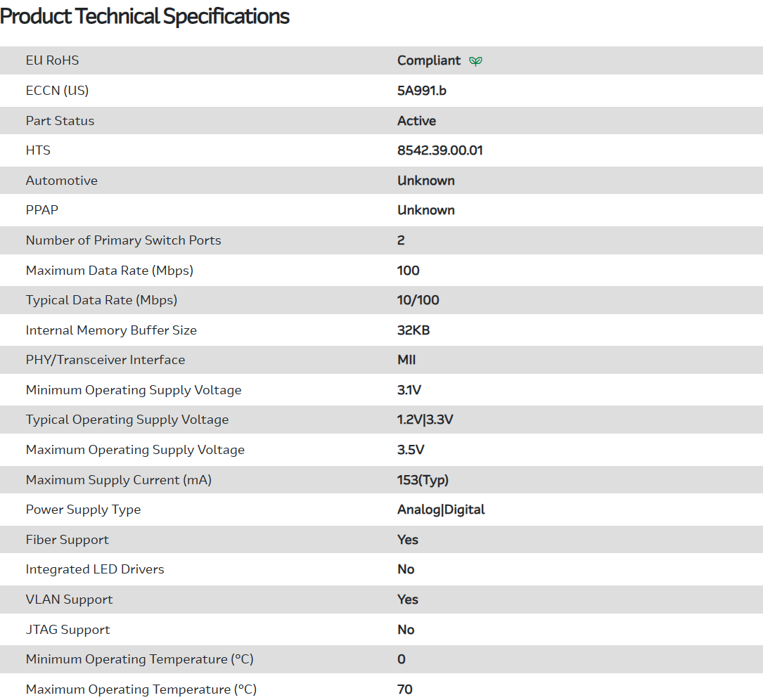Click the PHY/Transceiver Interface value MII
Screen dimensions: 763x700
pyautogui.click(x=406, y=360)
